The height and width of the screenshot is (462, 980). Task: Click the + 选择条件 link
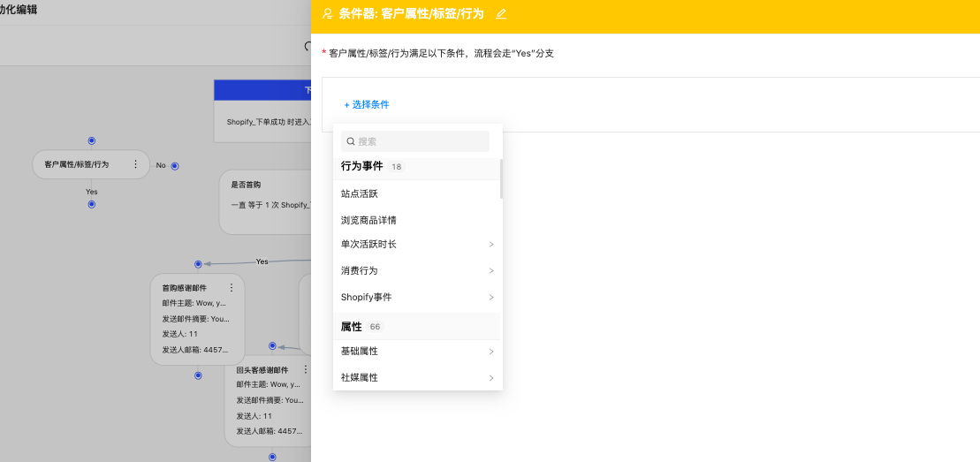pos(367,104)
